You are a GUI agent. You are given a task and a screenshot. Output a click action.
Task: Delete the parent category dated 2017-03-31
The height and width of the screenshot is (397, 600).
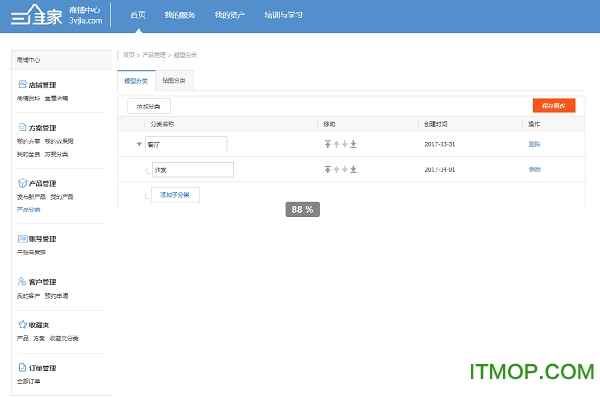point(534,144)
